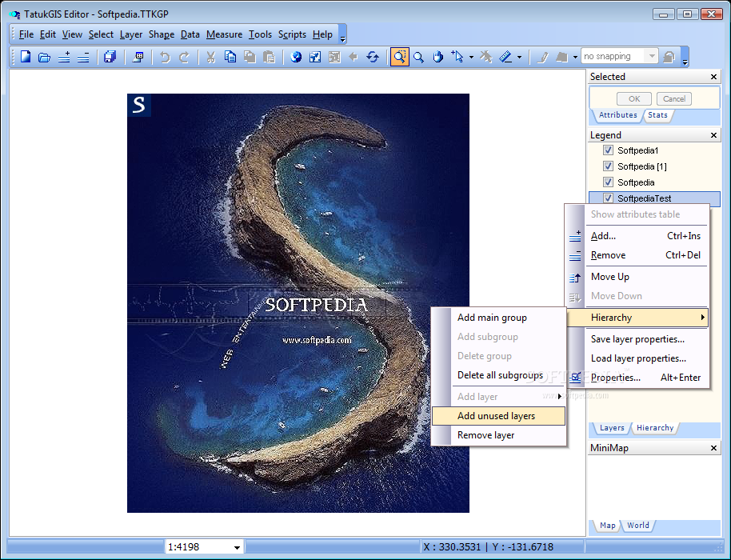This screenshot has height=560, width=731.
Task: Open the Scripts menu
Action: click(292, 34)
